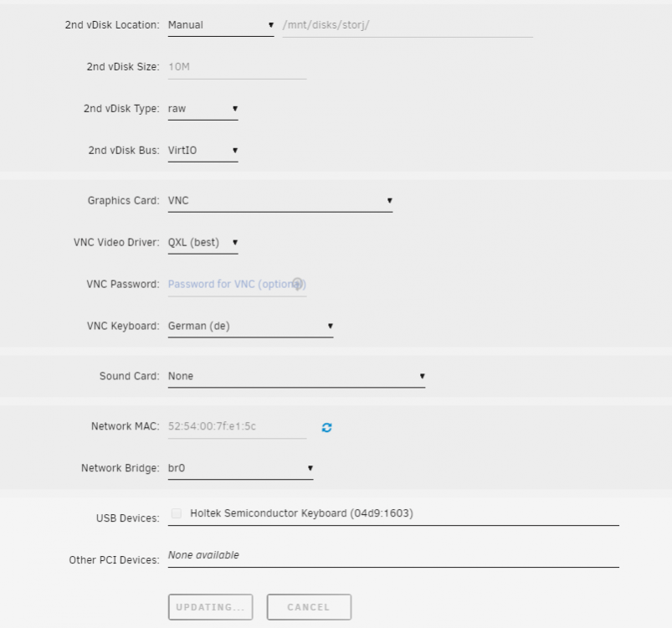Click the Updating... button
The width and height of the screenshot is (672, 628).
point(210,607)
